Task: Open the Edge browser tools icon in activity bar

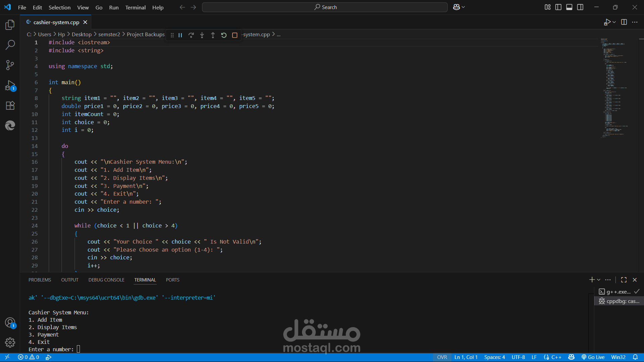Action: (10, 125)
